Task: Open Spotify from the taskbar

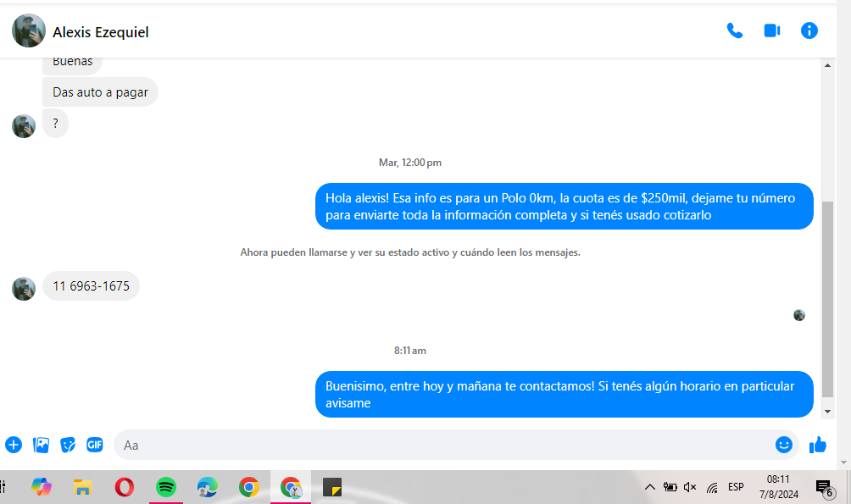Action: tap(166, 487)
